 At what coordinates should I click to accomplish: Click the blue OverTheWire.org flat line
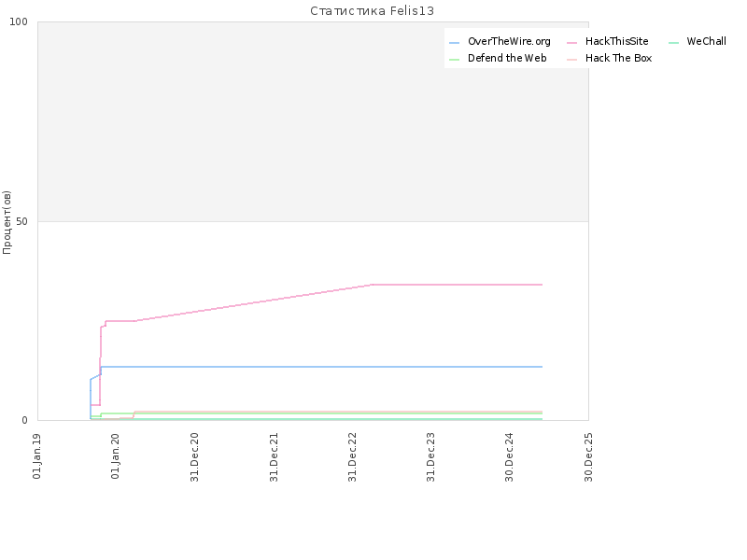click(x=321, y=367)
